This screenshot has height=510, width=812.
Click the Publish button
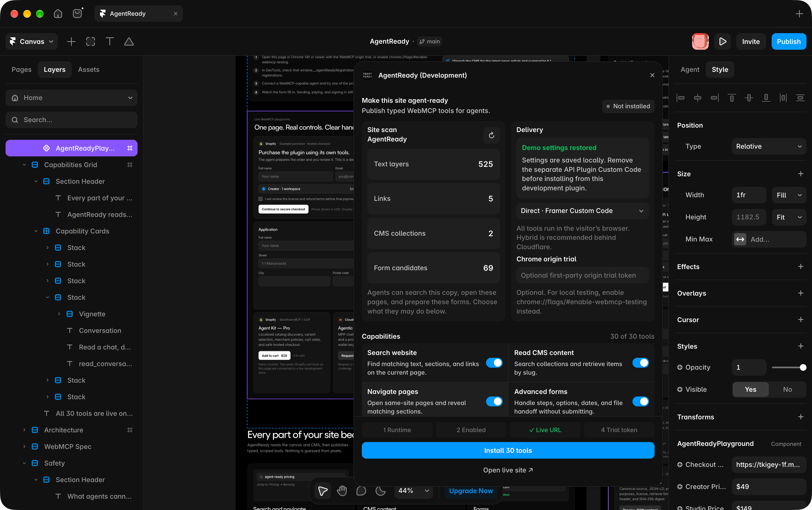tap(789, 41)
